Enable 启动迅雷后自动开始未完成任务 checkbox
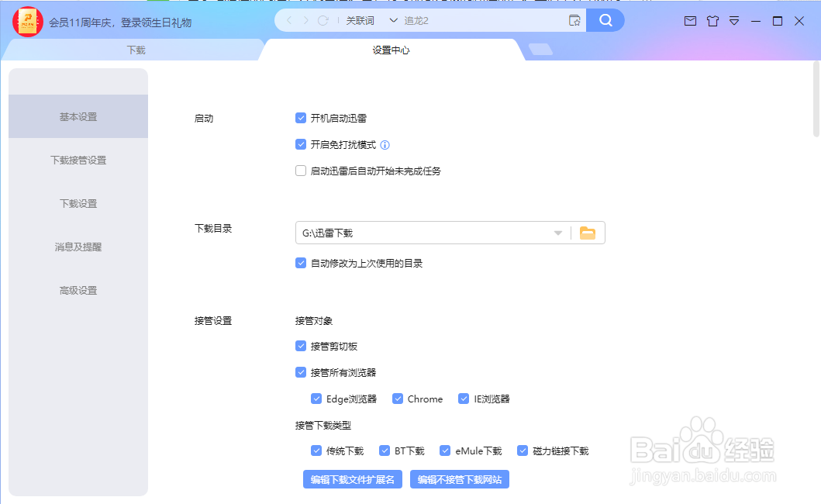Viewport: 821px width, 504px height. 301,171
